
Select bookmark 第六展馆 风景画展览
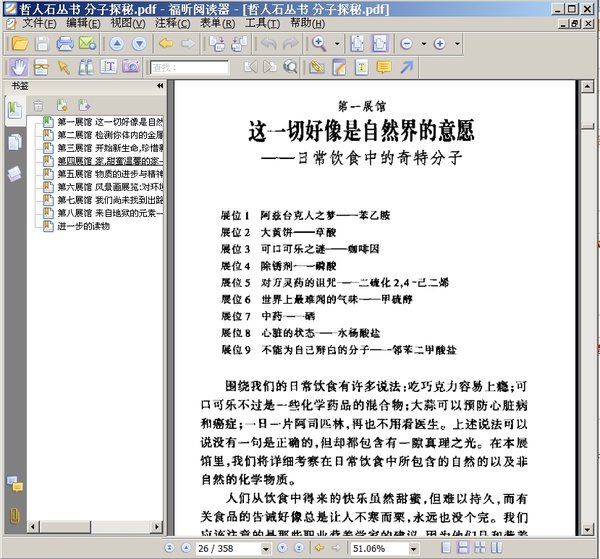[110, 187]
